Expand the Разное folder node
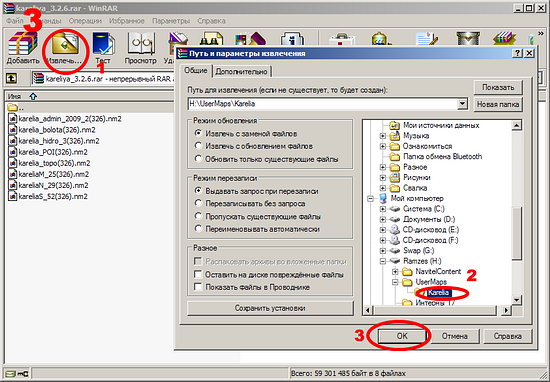 pos(383,167)
